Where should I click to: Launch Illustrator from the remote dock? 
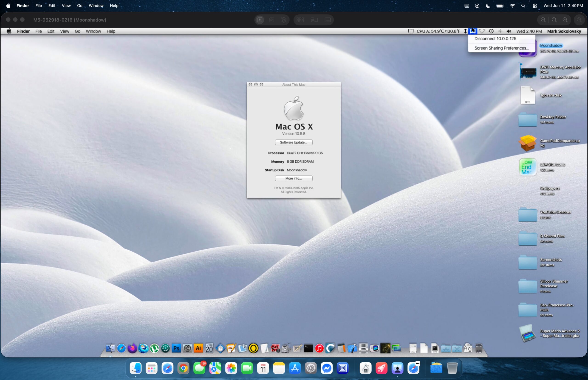pos(198,348)
